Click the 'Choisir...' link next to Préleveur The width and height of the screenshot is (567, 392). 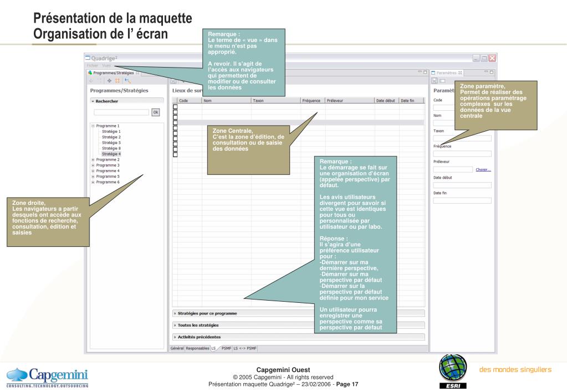[x=483, y=169]
